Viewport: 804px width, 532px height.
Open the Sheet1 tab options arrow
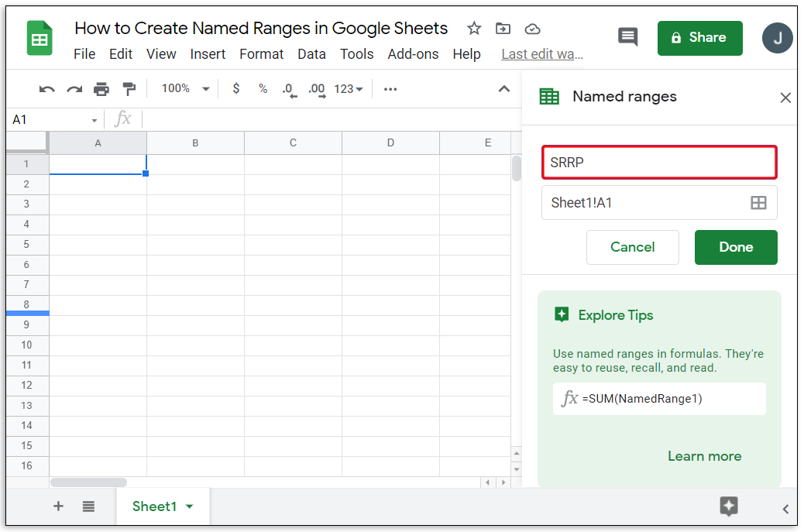[x=190, y=506]
